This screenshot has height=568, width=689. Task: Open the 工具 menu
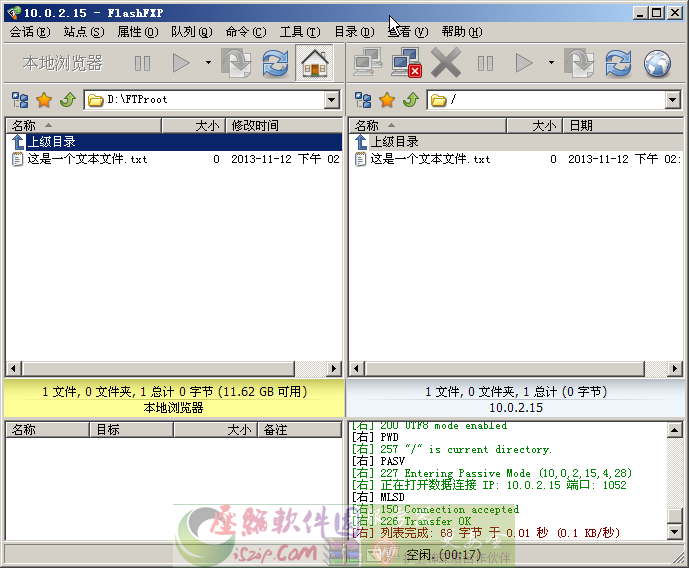click(300, 32)
